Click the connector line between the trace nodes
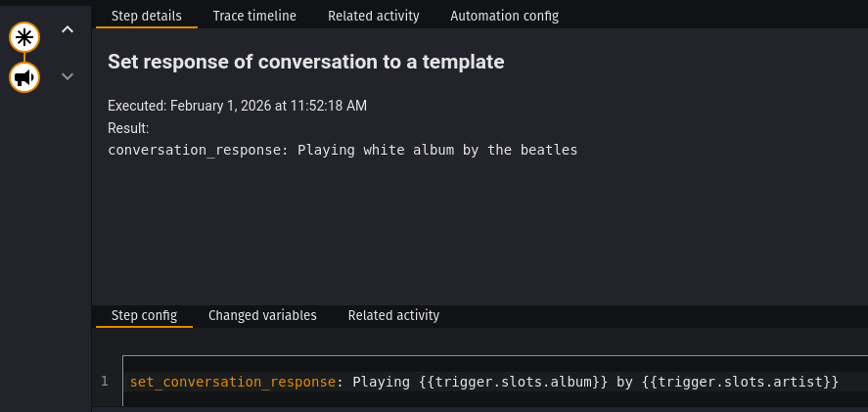This screenshot has height=412, width=868. [x=24, y=57]
